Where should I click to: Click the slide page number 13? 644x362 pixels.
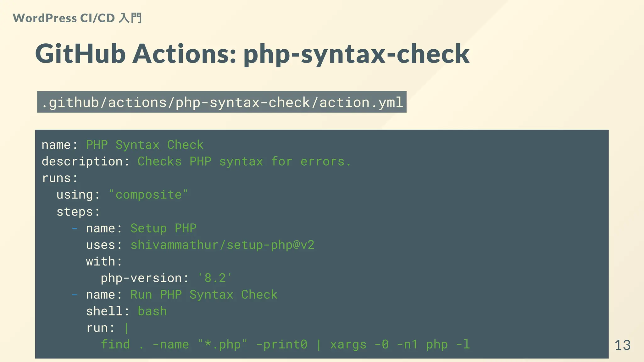622,345
